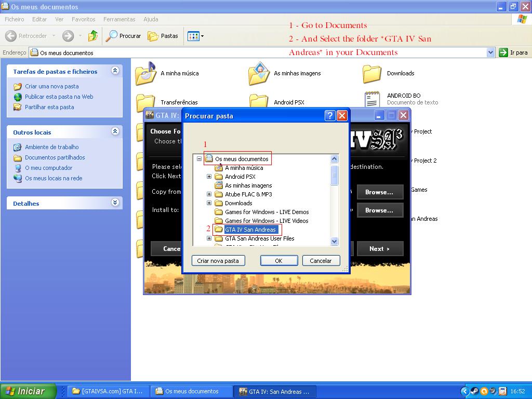Click the Ir para go button
532x399 pixels.
(x=513, y=52)
